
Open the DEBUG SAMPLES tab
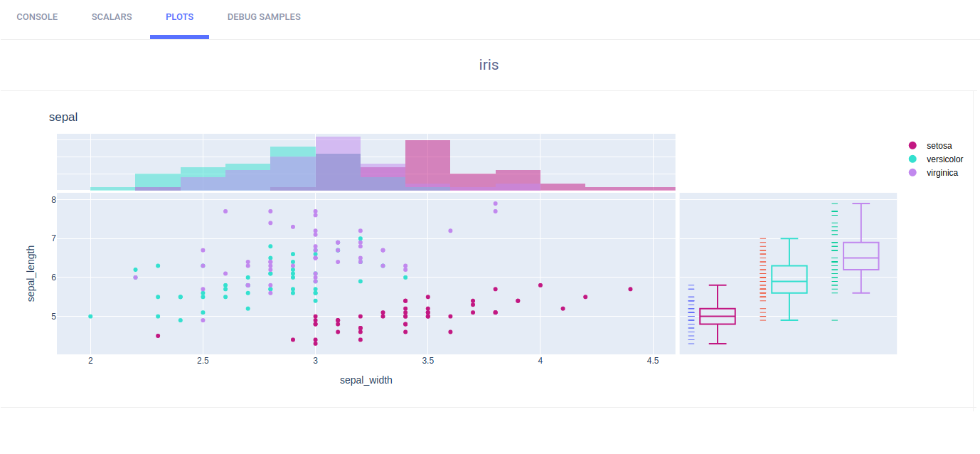[264, 17]
